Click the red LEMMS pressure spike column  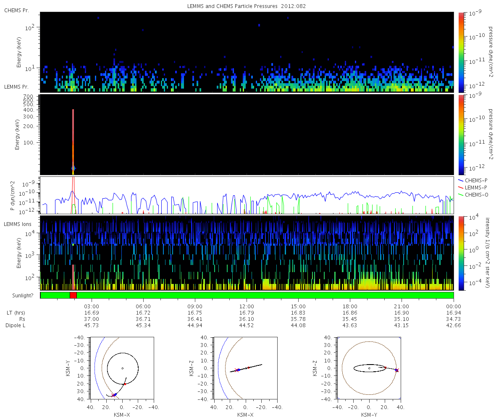coord(73,139)
